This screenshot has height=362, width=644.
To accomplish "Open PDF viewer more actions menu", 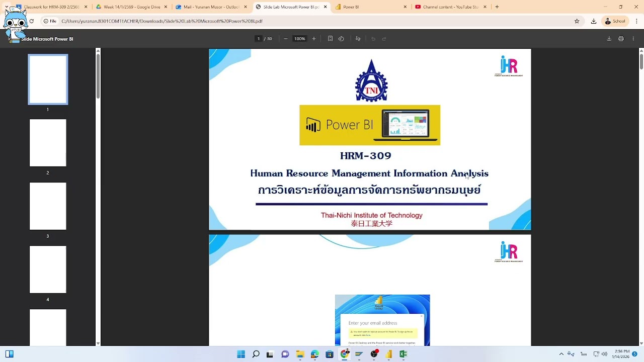I will 633,39.
